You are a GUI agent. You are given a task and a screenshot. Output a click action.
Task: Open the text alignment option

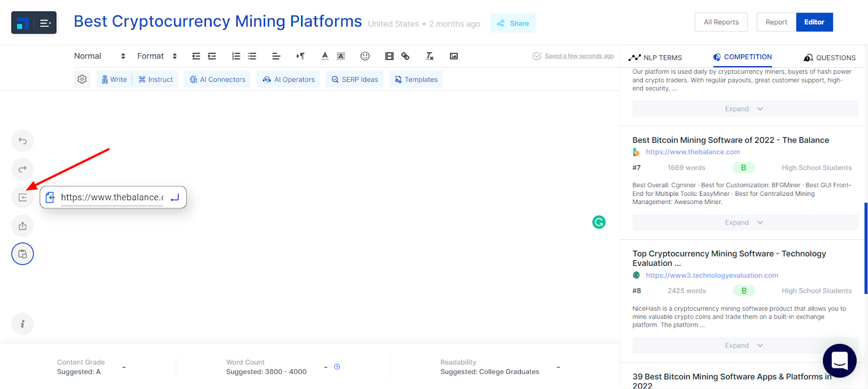(276, 56)
